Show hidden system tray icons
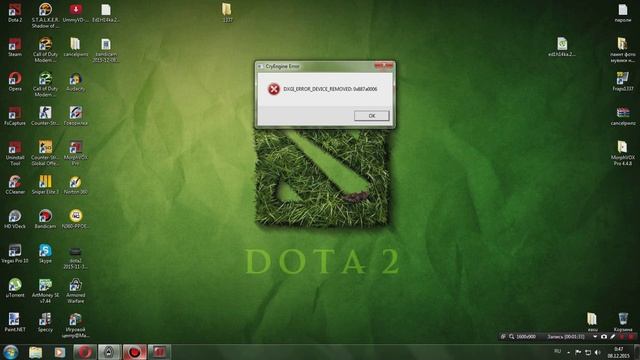The image size is (640, 360). 568,352
